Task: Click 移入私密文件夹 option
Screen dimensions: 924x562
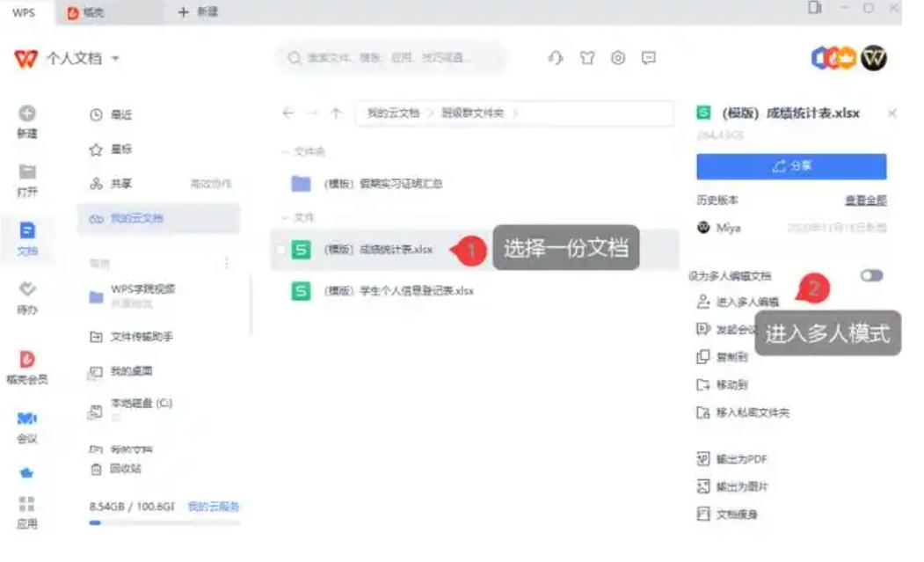Action: pos(743,412)
